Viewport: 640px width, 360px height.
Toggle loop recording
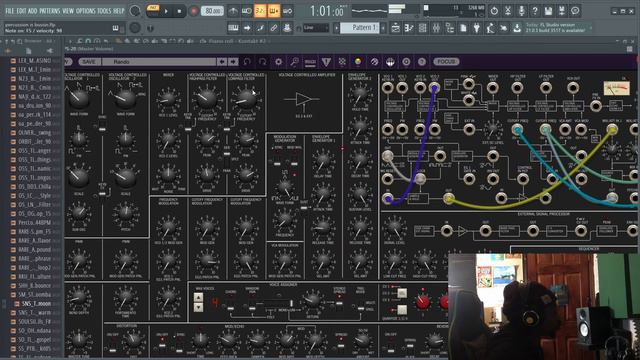(287, 11)
